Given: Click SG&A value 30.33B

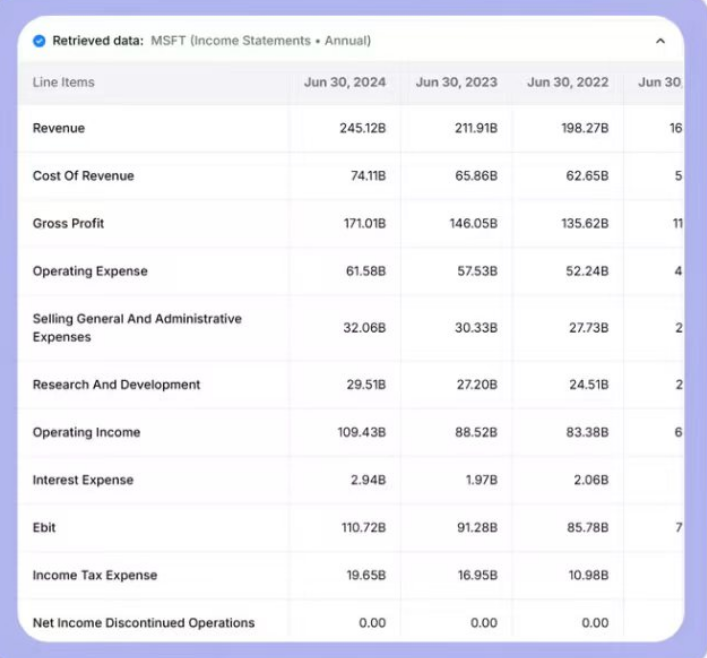Looking at the screenshot, I should click(x=476, y=328).
